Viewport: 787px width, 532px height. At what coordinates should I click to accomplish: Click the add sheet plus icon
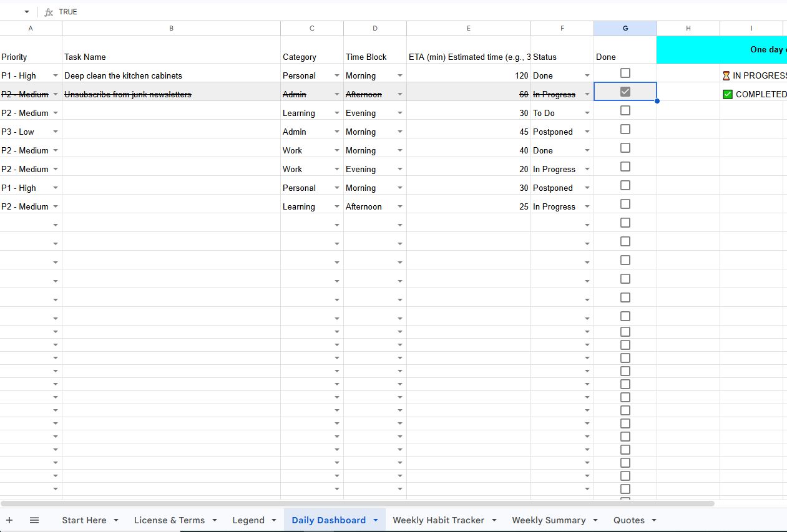9,520
